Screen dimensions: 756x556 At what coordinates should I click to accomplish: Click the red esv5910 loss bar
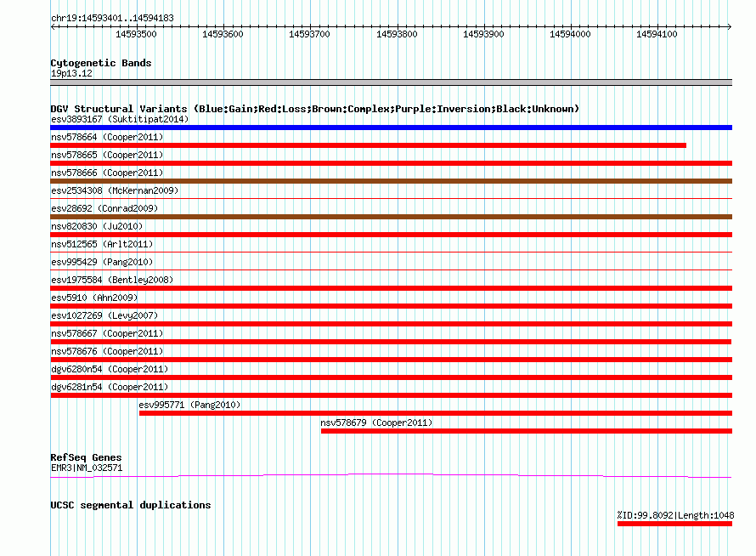(x=391, y=306)
